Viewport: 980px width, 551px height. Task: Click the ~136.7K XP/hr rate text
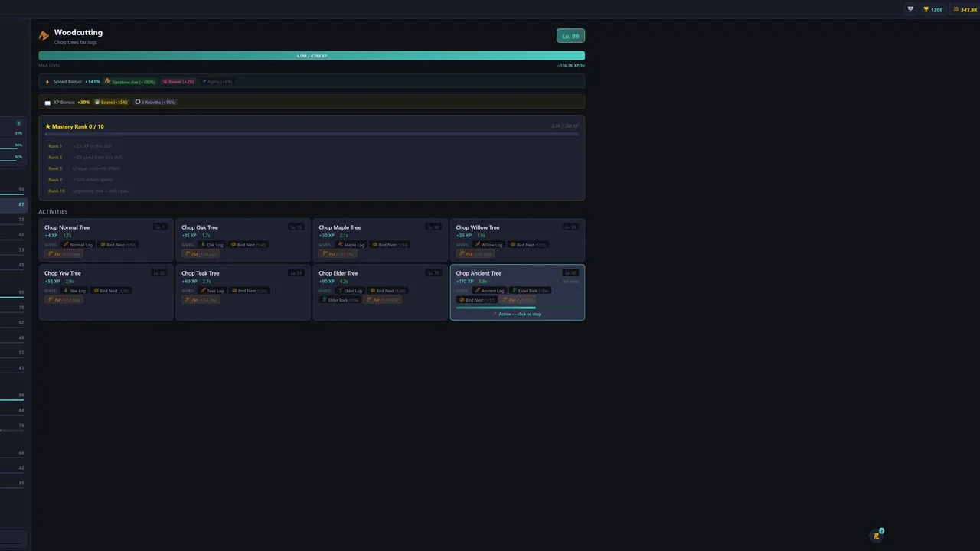click(x=571, y=66)
